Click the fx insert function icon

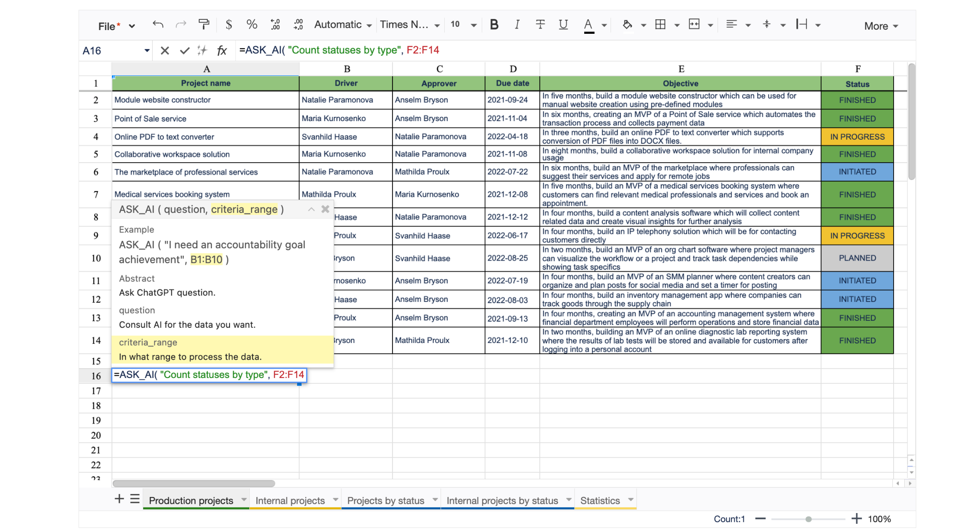(222, 50)
